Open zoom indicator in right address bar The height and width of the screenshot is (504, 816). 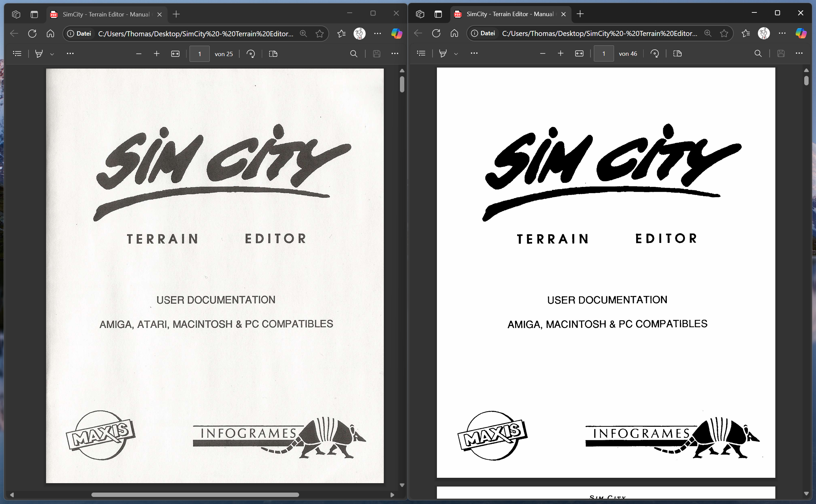coord(708,33)
